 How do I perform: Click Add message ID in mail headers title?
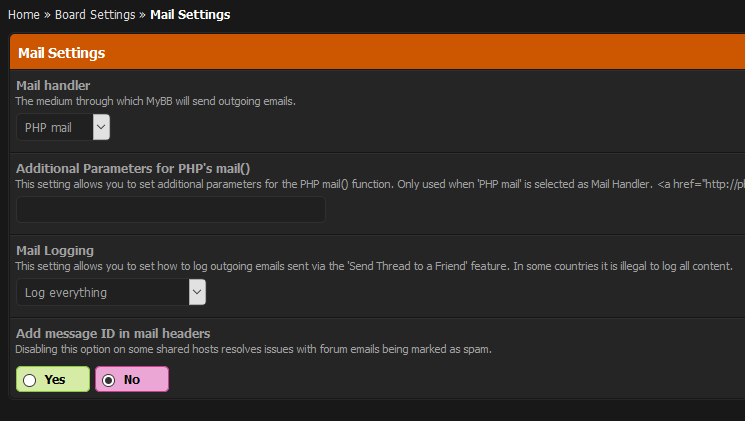pos(113,334)
